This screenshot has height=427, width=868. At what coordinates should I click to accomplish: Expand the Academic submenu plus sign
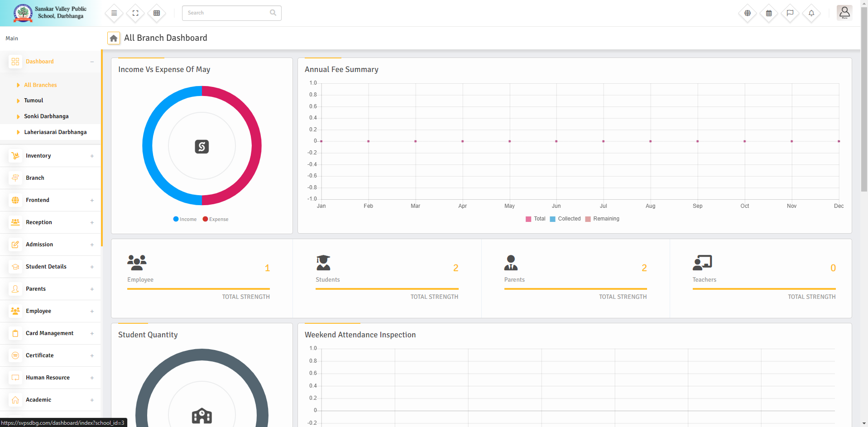[x=92, y=400]
